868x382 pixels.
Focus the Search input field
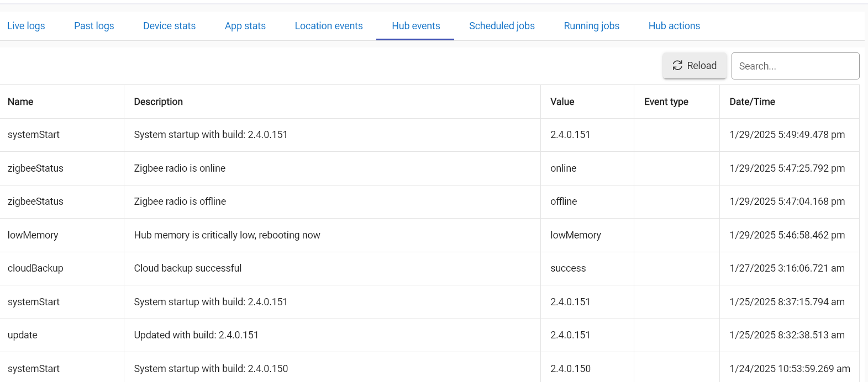(x=795, y=66)
